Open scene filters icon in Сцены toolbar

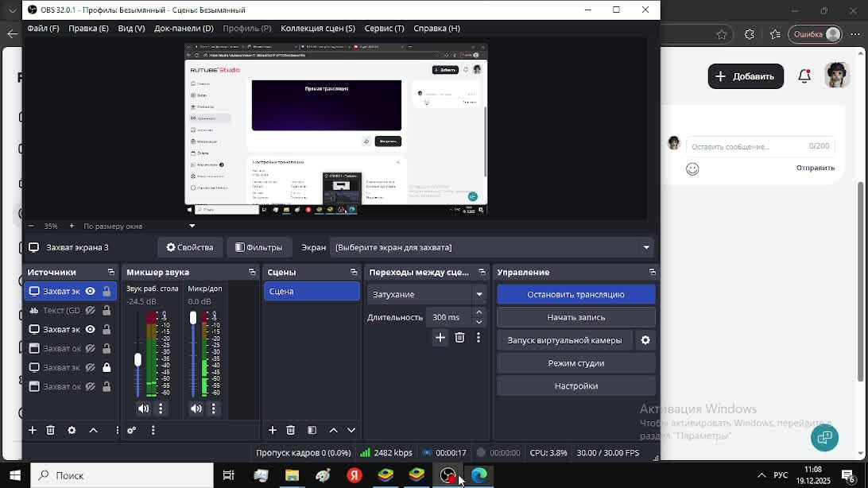[312, 430]
